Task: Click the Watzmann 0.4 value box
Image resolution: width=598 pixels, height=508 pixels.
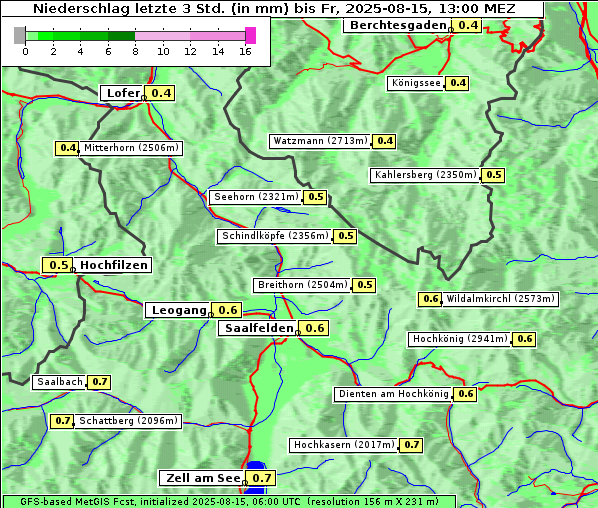Action: 384,141
